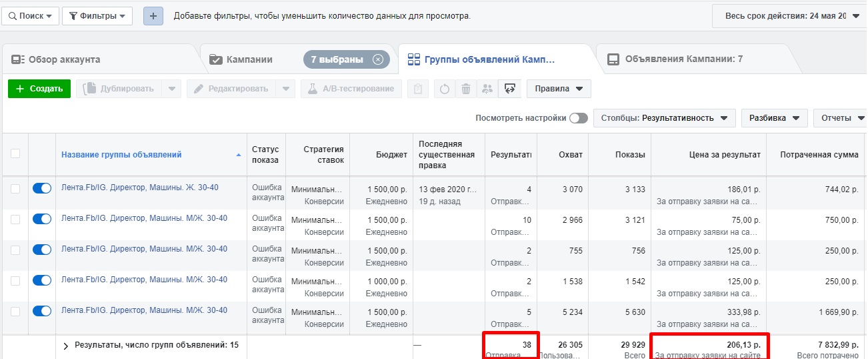Sort by Последняя существенная правка column header

[x=447, y=155]
